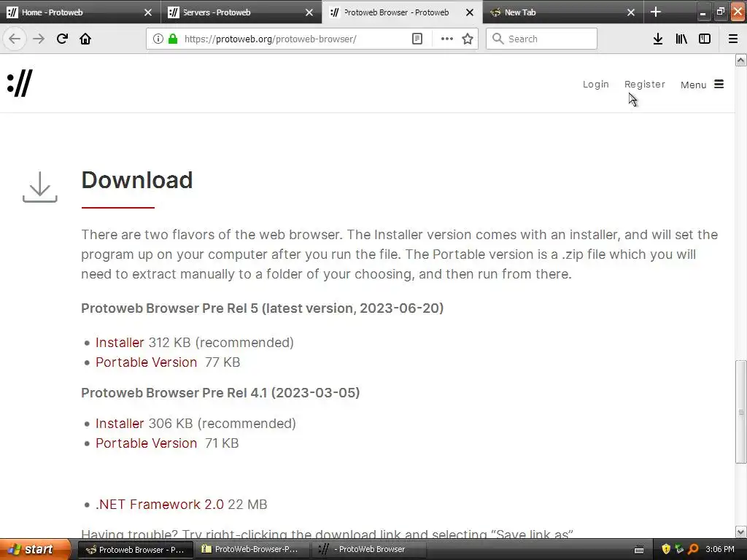
Task: Reload the current page
Action: click(62, 39)
